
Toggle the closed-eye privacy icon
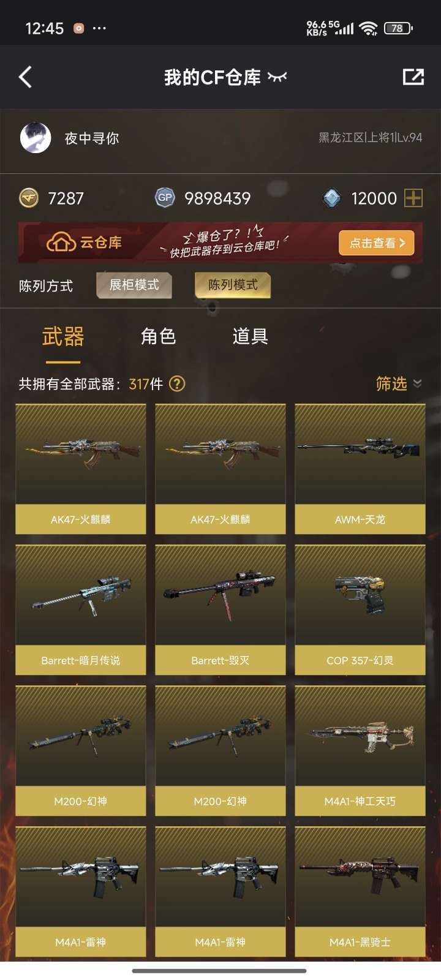click(x=277, y=77)
